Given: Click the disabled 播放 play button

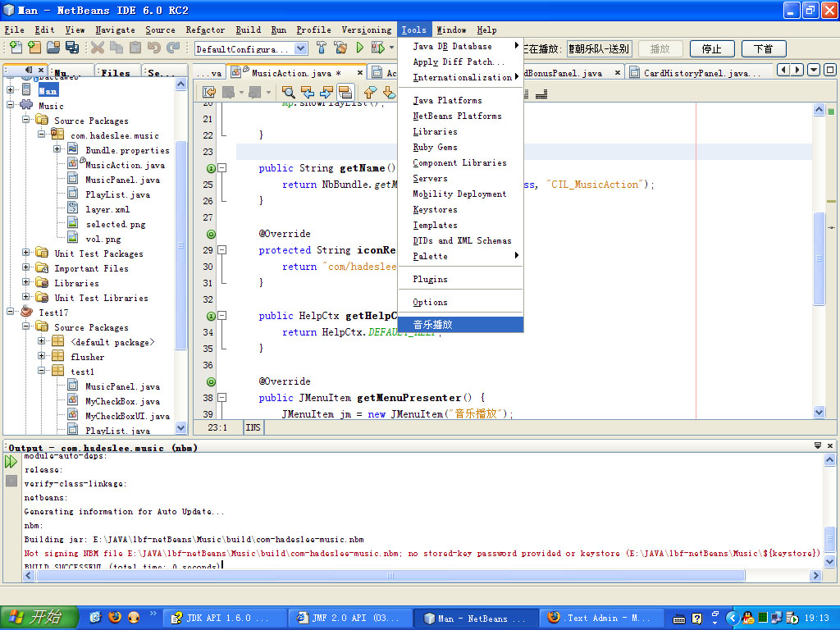Looking at the screenshot, I should point(660,48).
